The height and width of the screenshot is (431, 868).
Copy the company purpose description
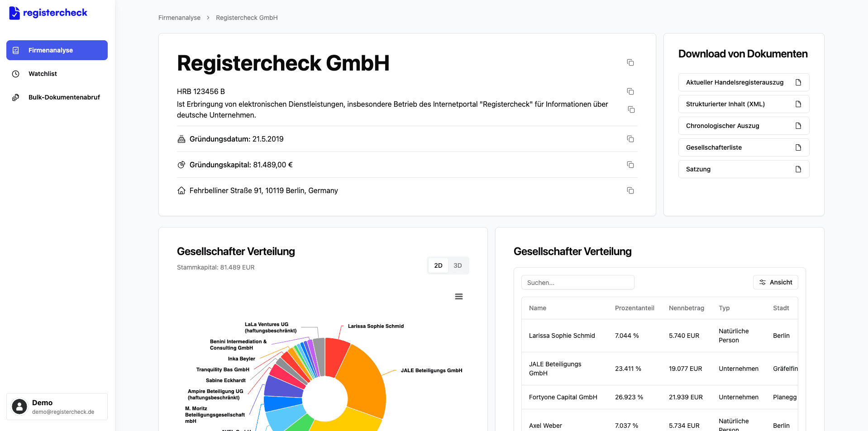pyautogui.click(x=631, y=109)
